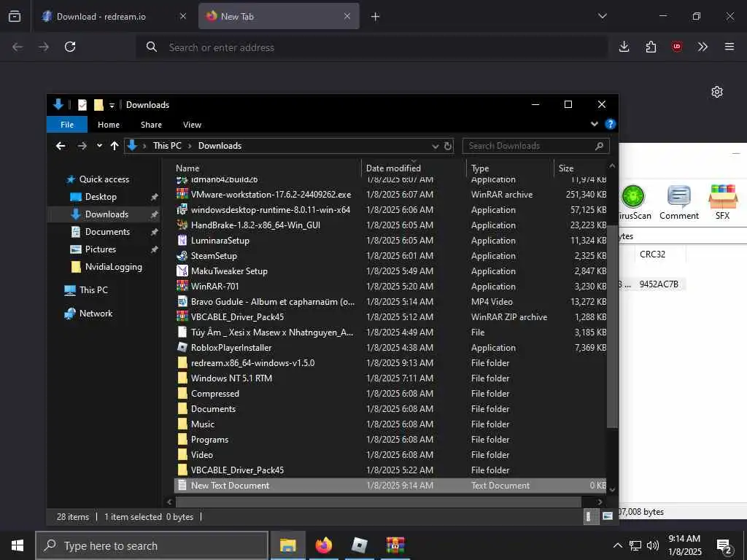The width and height of the screenshot is (747, 560).
Task: Open the Firefox extensions puzzle icon
Action: coord(651,47)
